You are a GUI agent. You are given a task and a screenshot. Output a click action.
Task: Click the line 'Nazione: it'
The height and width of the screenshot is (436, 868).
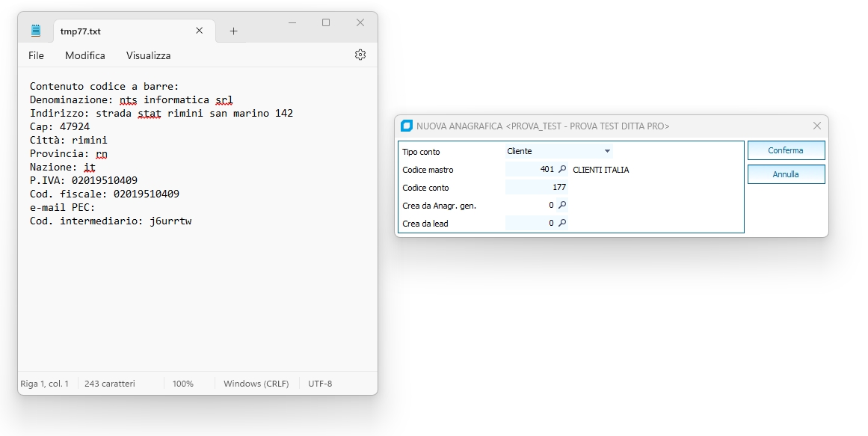pyautogui.click(x=63, y=167)
